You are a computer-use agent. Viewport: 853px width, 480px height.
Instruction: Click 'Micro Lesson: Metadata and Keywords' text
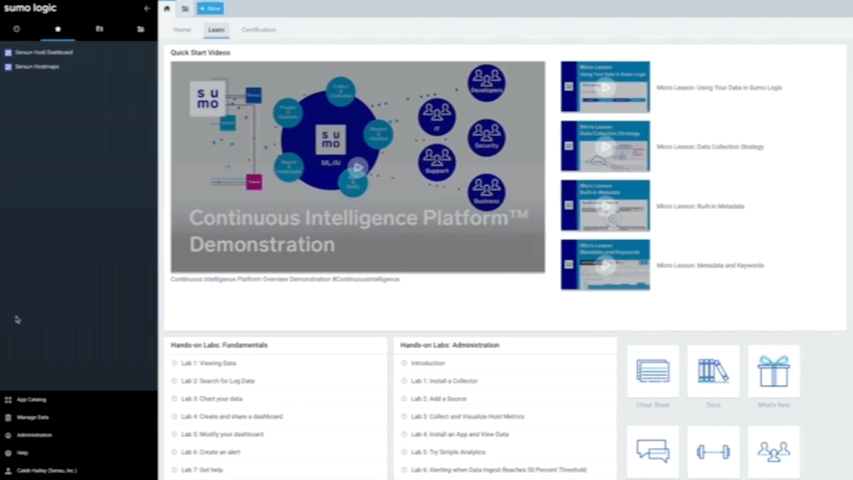pos(710,266)
